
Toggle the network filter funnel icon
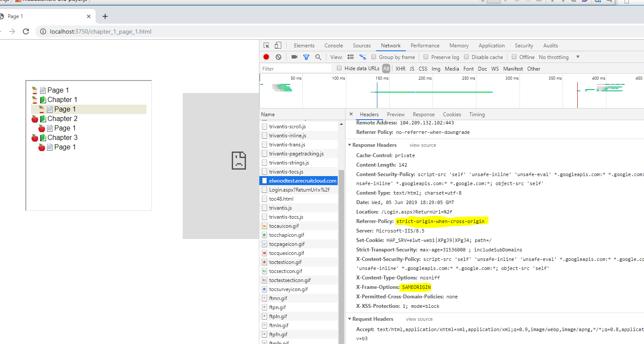tap(306, 57)
